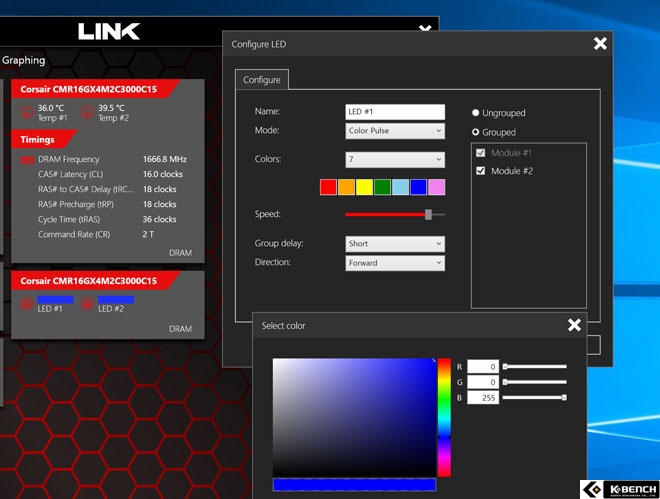This screenshot has height=499, width=660.
Task: Click the LED #1 lamp icon
Action: click(27, 303)
